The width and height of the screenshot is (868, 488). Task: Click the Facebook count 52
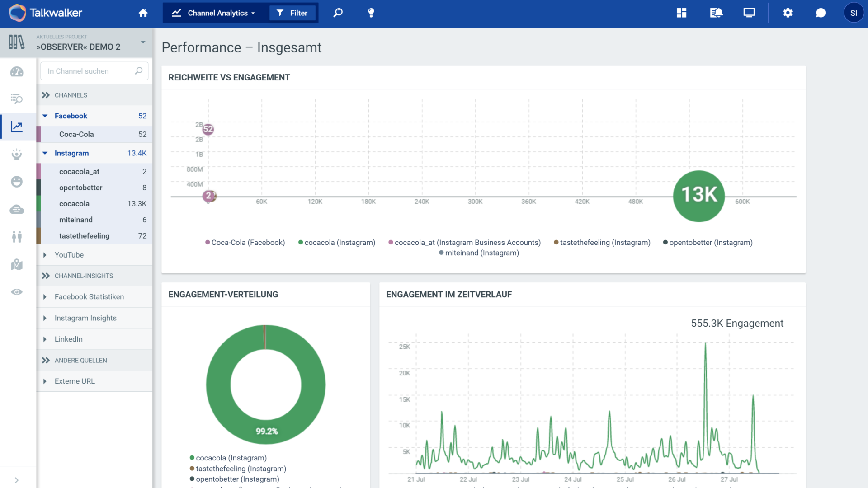(x=142, y=116)
